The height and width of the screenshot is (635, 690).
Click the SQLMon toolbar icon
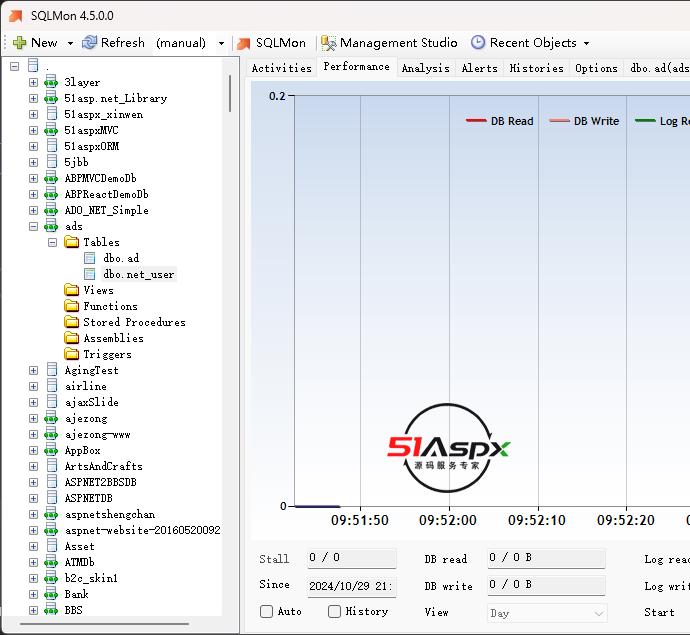coord(242,43)
